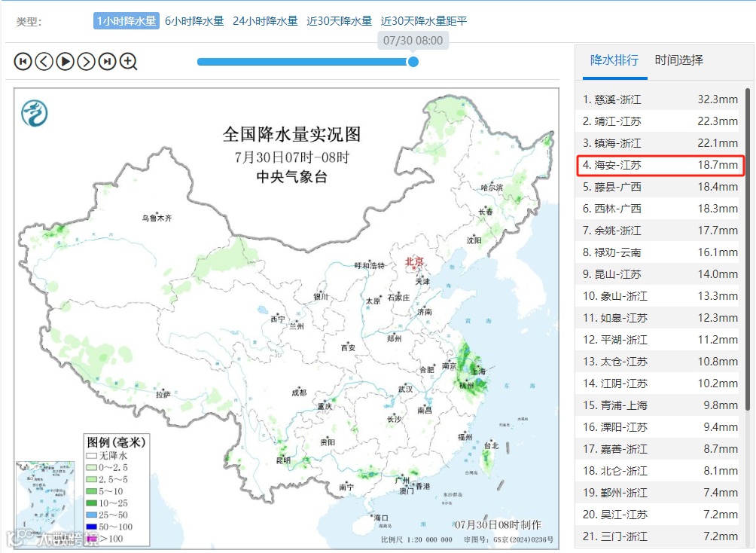Screen dimensions: 756x553
Task: Click the round logo on the map
Action: (x=34, y=114)
